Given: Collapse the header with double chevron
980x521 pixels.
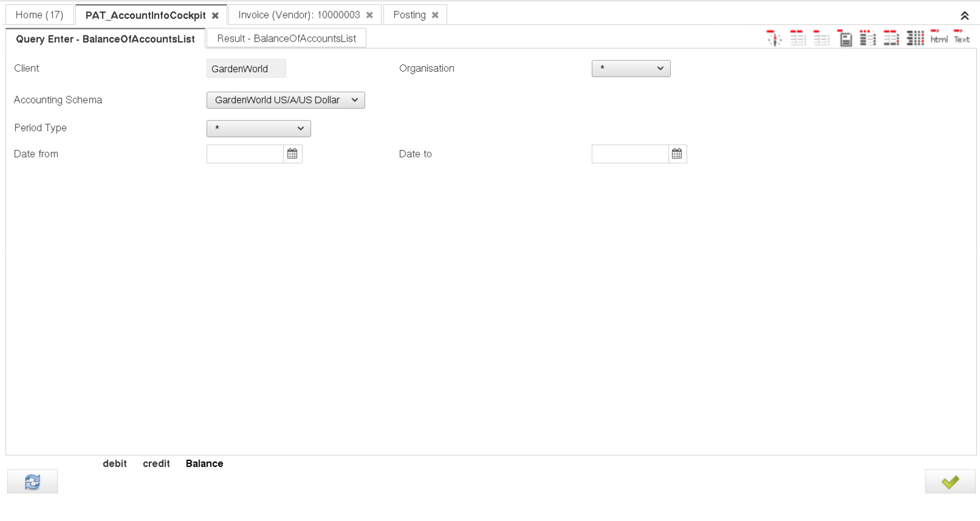Looking at the screenshot, I should pos(964,16).
